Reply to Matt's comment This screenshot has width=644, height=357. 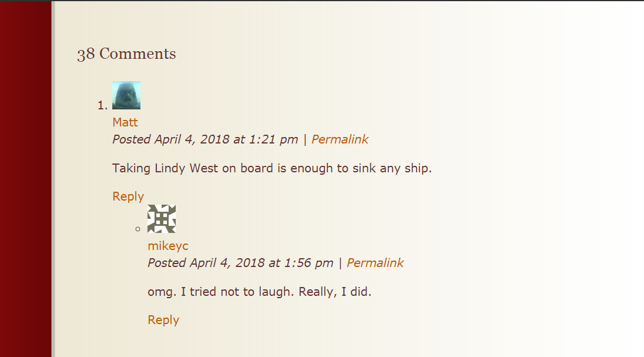click(128, 196)
